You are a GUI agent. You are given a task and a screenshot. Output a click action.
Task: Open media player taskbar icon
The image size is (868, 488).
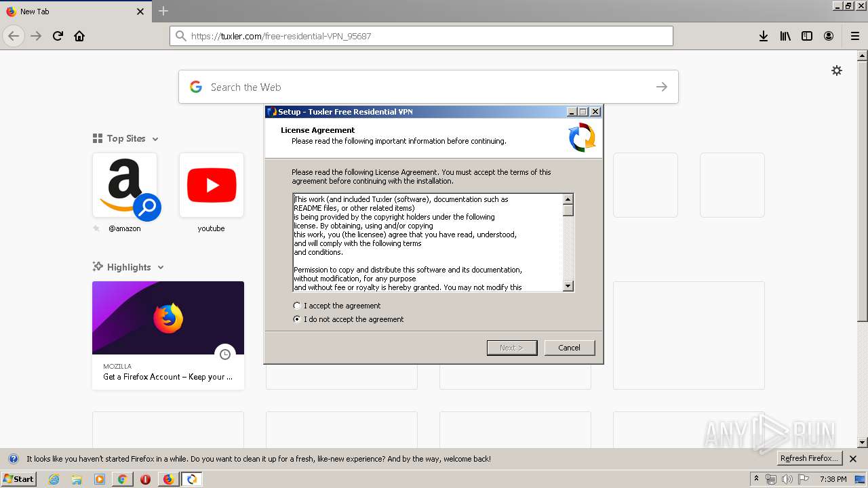tap(100, 479)
